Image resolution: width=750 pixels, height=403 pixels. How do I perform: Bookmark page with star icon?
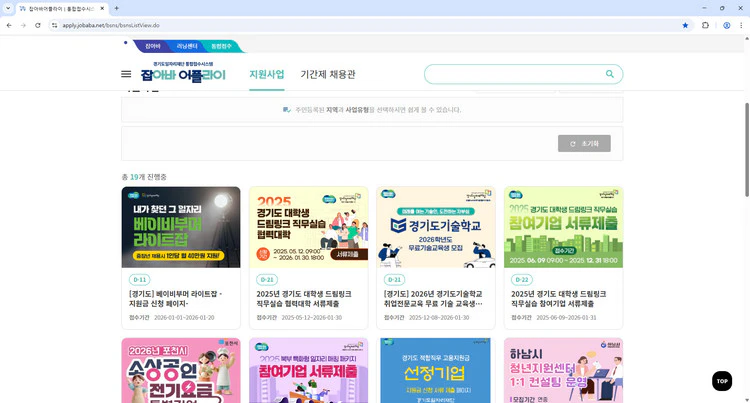point(685,25)
